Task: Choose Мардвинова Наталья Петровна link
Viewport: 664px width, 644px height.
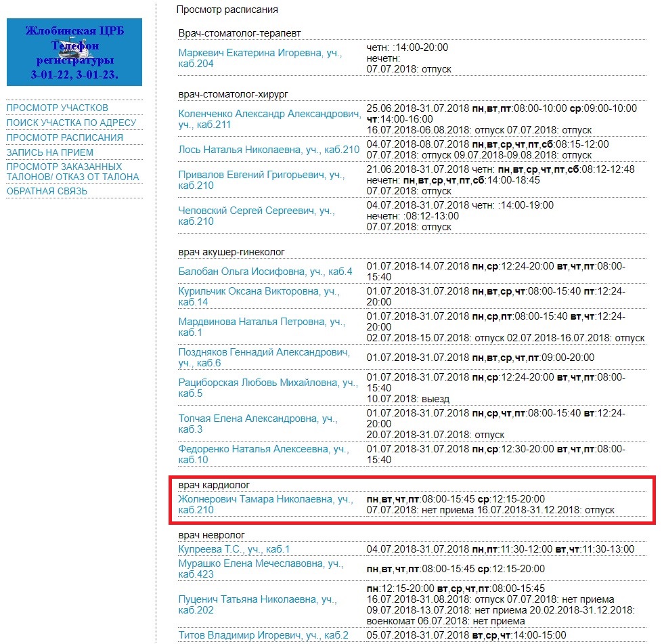Action: pos(262,326)
